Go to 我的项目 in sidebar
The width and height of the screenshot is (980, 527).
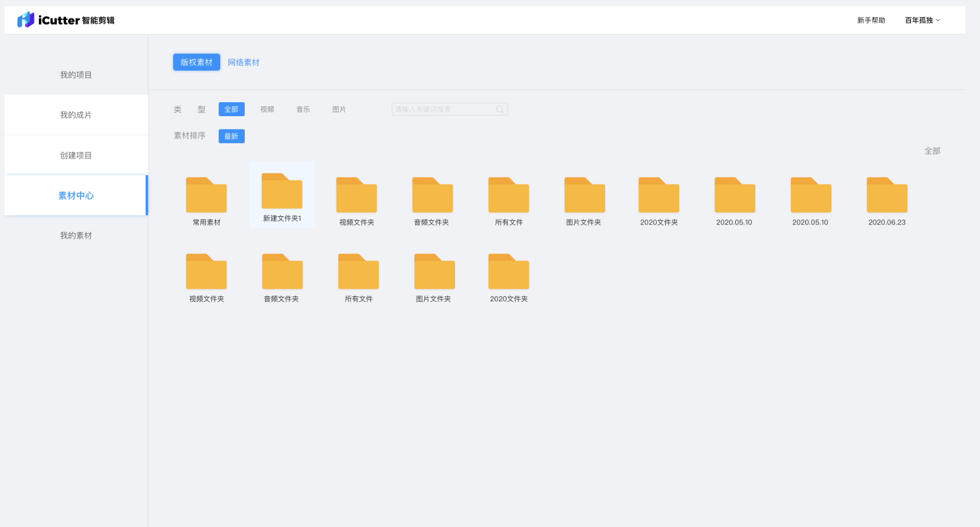76,75
